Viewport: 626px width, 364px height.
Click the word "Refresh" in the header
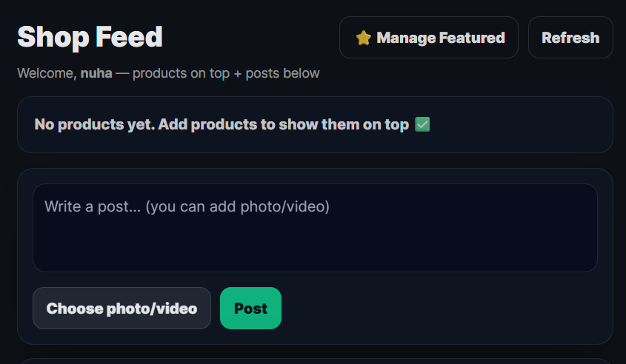coord(570,38)
